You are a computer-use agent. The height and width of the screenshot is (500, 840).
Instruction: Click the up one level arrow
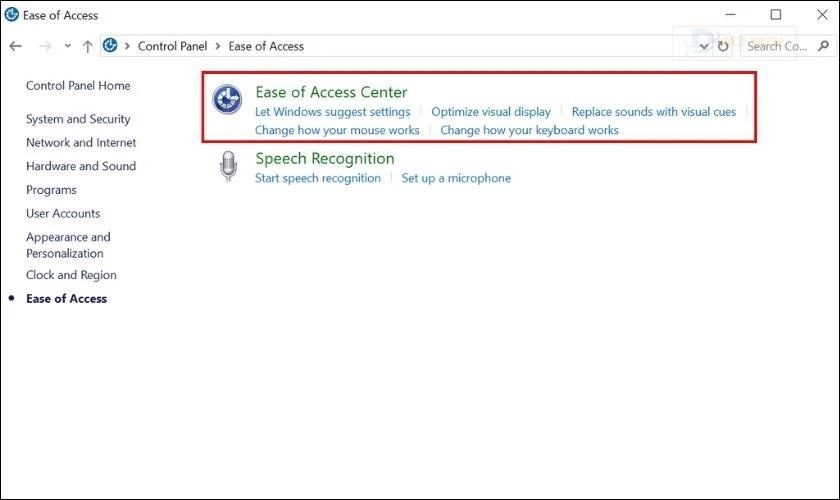88,46
